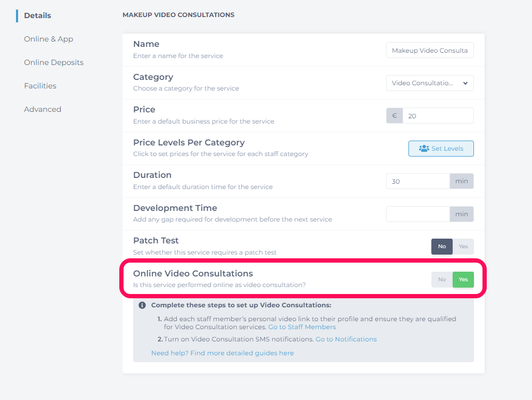
Task: Follow the Go to Notifications link
Action: click(x=346, y=339)
